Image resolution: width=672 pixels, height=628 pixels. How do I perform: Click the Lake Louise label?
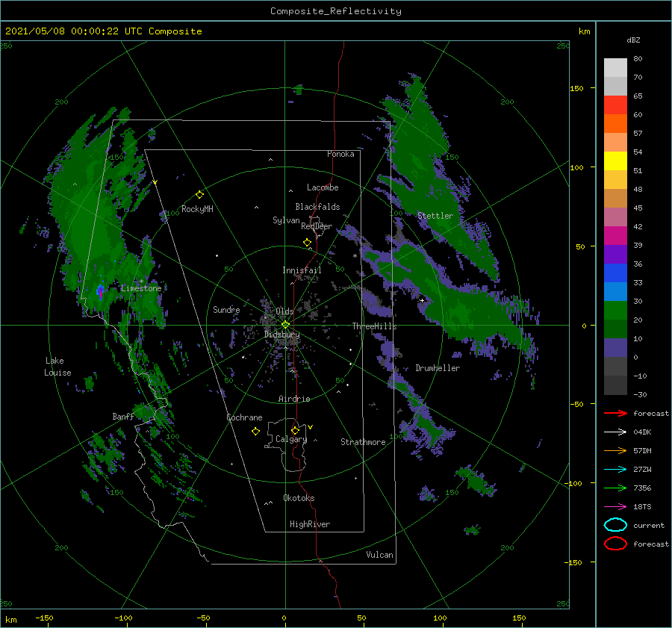pos(57,367)
